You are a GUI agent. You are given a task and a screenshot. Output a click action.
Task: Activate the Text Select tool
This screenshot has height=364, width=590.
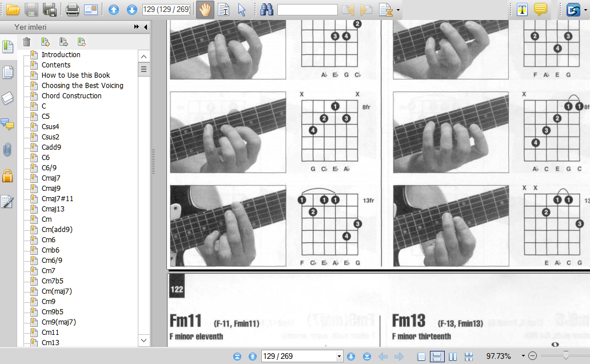tap(224, 10)
